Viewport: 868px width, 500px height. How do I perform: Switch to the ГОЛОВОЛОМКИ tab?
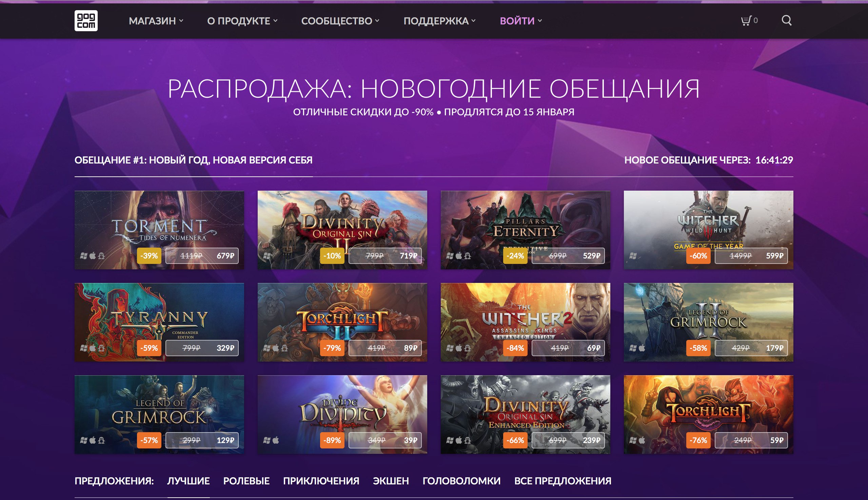[461, 481]
